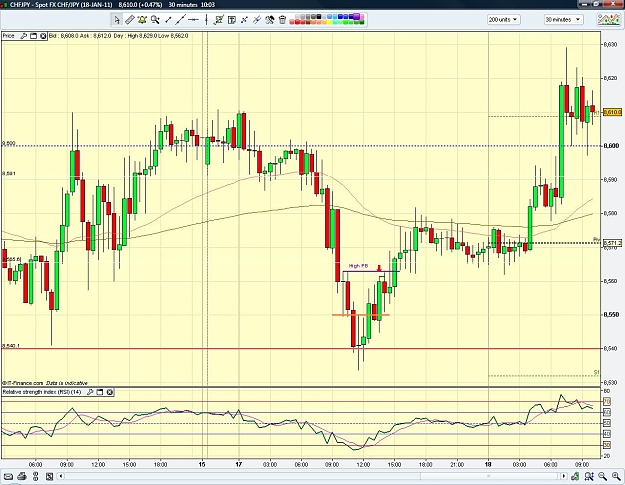Select the horizontal line tool
625x485 pixels.
[x=193, y=20]
